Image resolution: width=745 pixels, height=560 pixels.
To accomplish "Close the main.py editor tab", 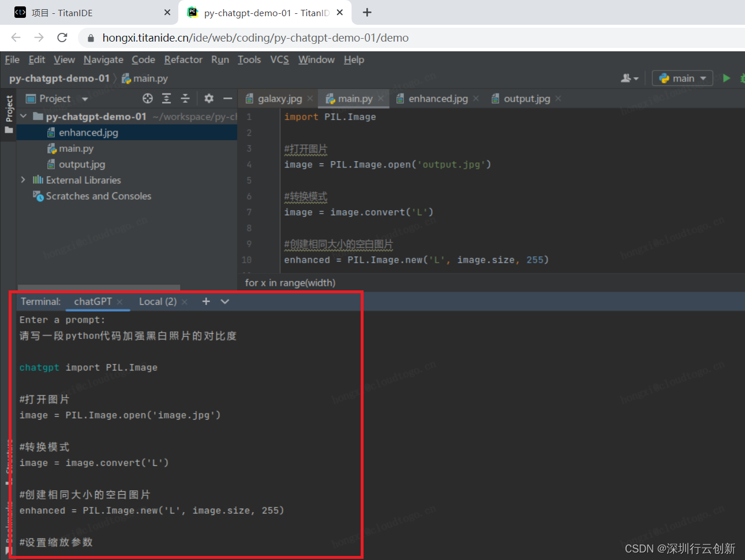I will click(x=381, y=99).
